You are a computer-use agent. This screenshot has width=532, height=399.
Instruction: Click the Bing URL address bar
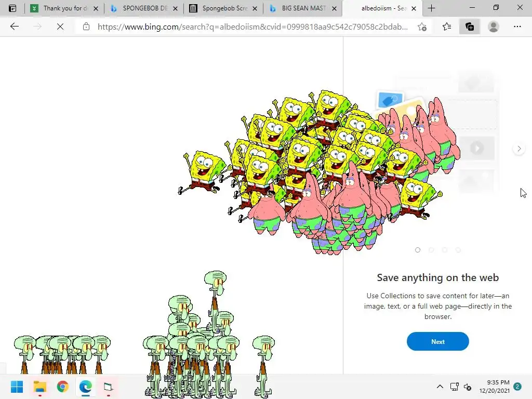253,26
